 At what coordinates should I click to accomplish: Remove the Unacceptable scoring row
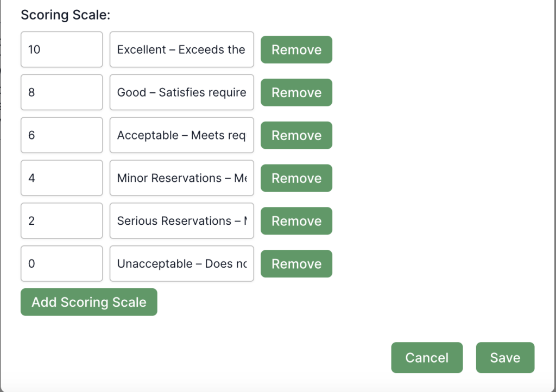[296, 264]
